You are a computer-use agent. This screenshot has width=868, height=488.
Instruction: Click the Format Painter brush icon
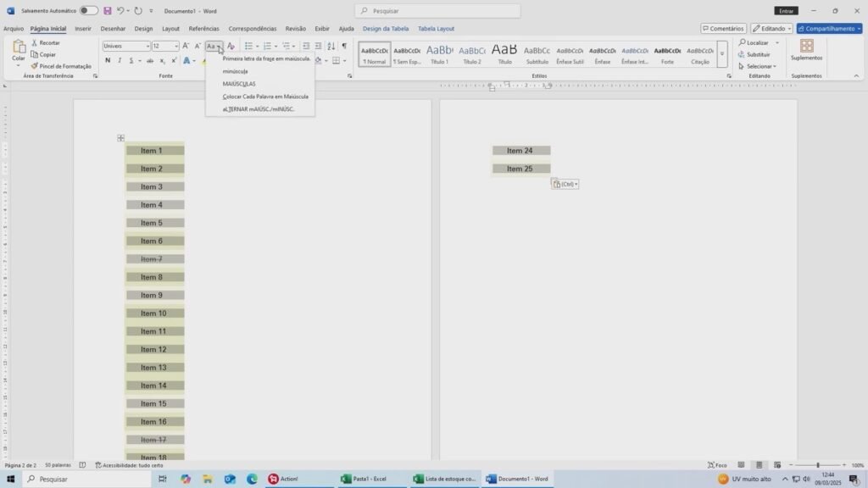pos(35,66)
